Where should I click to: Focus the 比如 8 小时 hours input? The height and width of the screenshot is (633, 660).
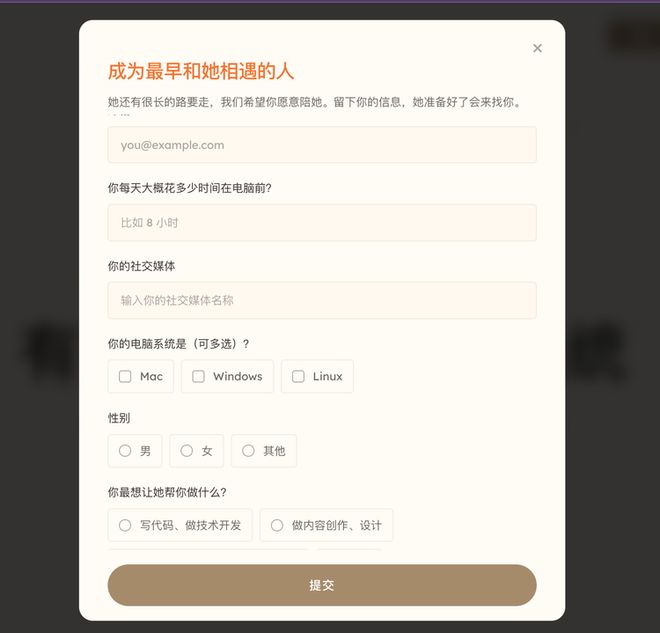322,223
